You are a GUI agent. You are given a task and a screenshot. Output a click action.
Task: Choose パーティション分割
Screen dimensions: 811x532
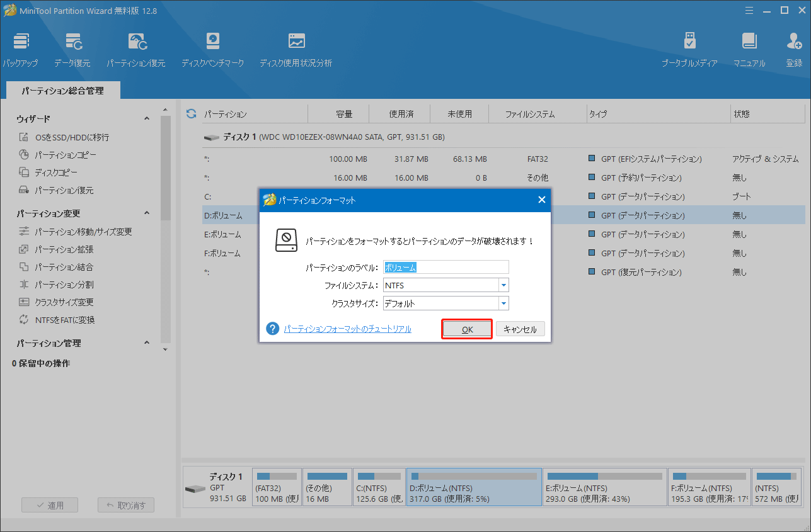(55, 285)
